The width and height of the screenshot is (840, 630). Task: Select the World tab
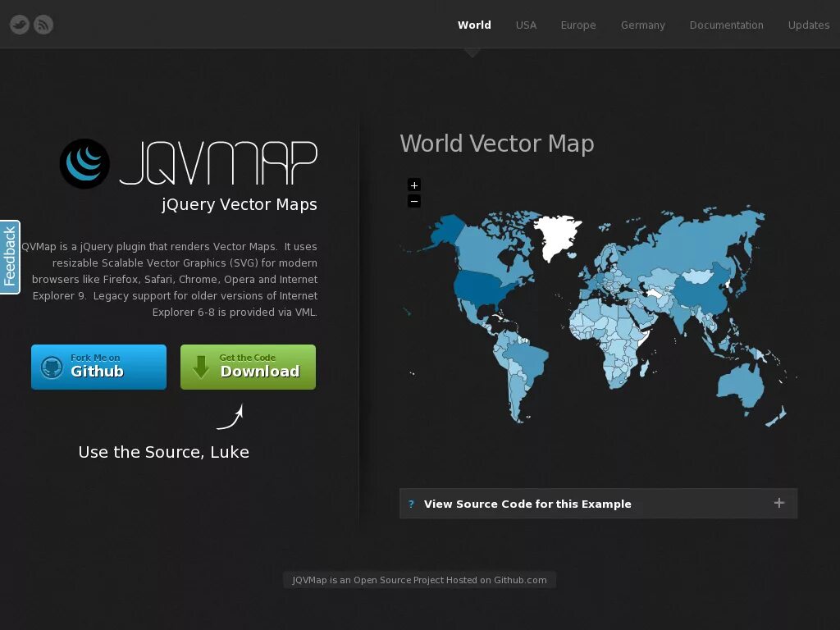474,25
